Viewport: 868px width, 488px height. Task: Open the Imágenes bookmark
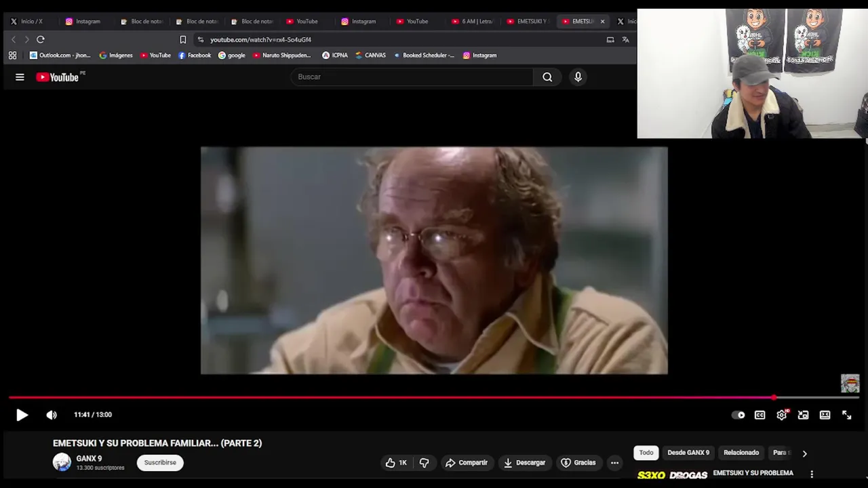[x=116, y=56]
